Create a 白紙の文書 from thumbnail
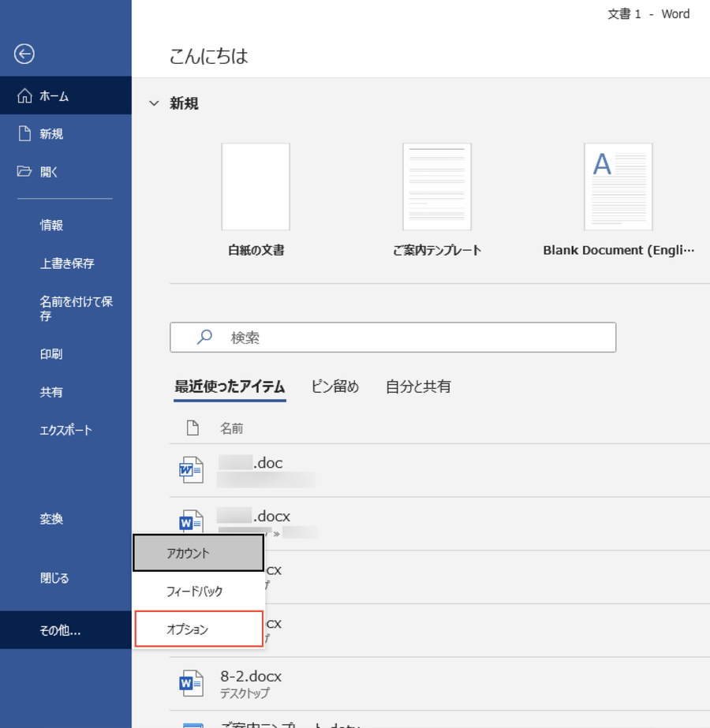The image size is (710, 728). point(256,187)
